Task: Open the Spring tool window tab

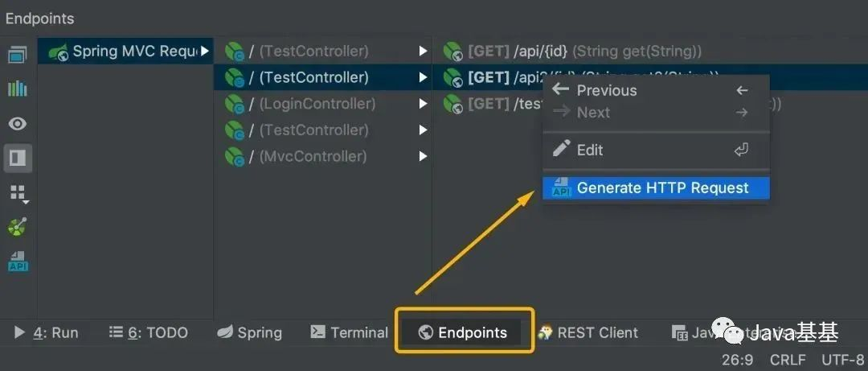Action: [249, 332]
